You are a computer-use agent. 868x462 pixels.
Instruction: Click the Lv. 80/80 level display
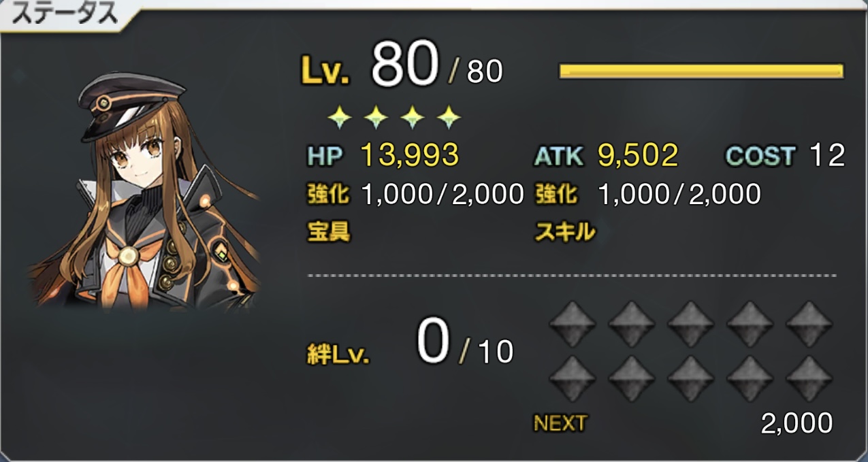pyautogui.click(x=402, y=67)
